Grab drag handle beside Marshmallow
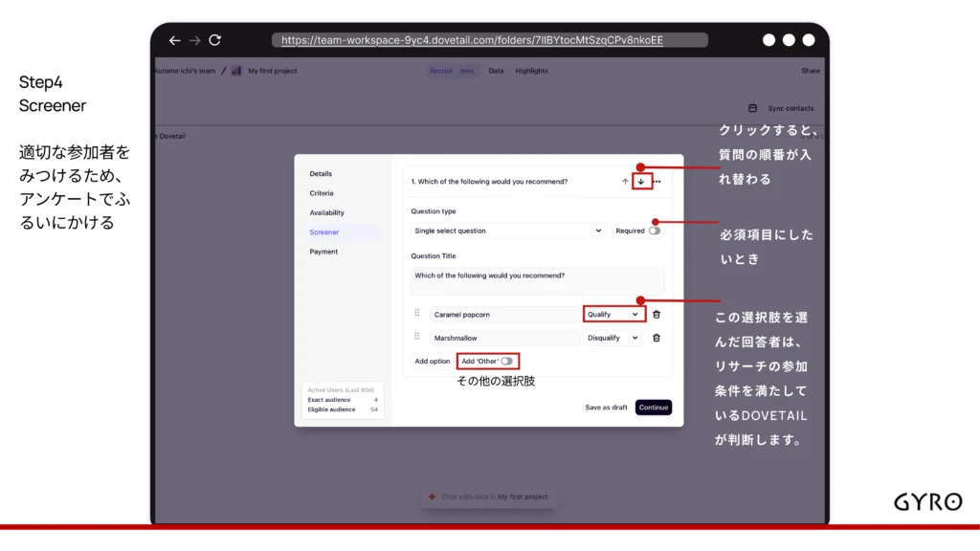 (x=416, y=338)
